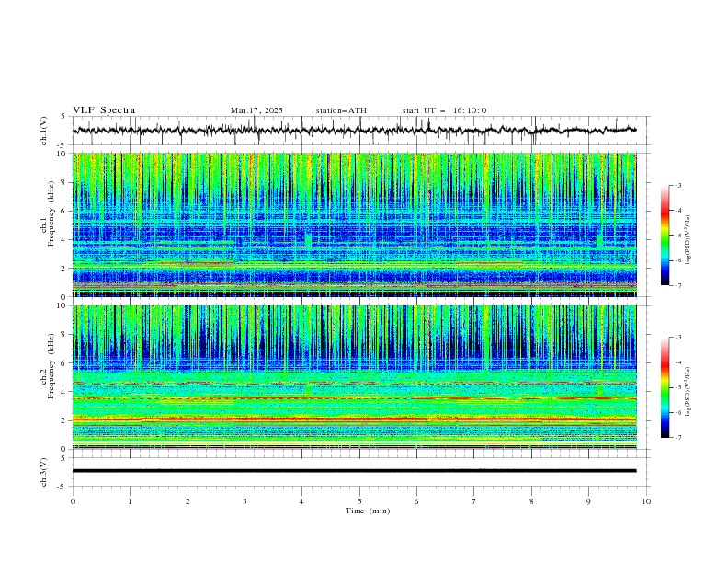Click time axis tick label "7"
Viewport: 728px width, 563px height.
pyautogui.click(x=474, y=501)
